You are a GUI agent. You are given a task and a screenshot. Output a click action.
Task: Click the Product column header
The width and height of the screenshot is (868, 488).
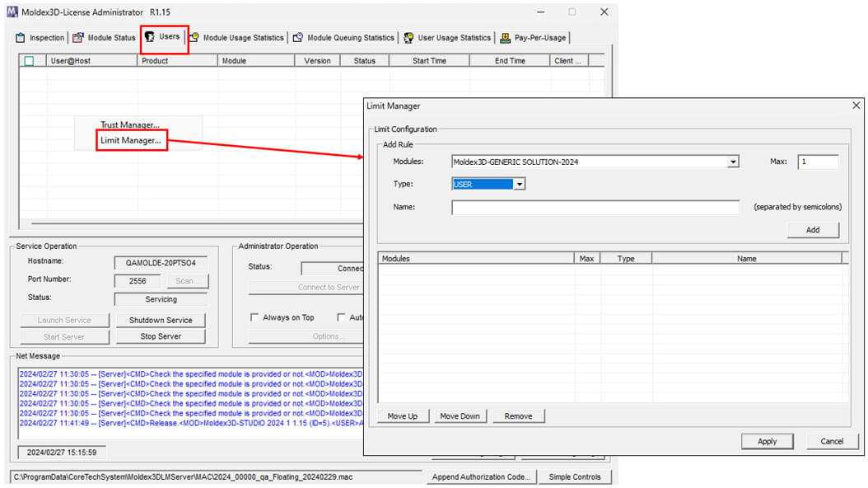tap(177, 61)
